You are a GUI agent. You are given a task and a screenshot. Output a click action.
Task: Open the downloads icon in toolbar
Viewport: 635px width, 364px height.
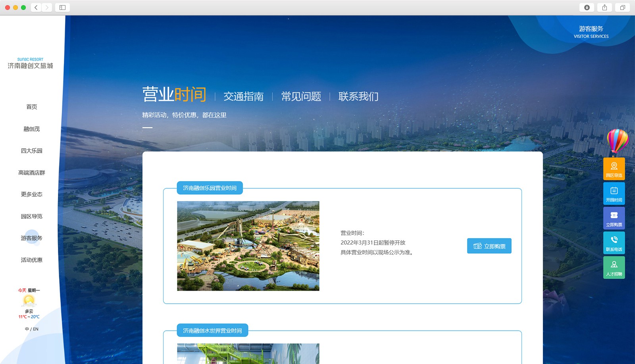point(587,8)
